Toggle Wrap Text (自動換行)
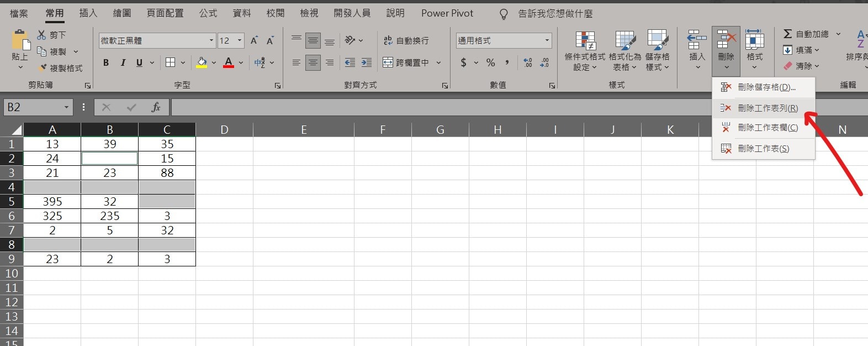The image size is (868, 346). point(406,40)
